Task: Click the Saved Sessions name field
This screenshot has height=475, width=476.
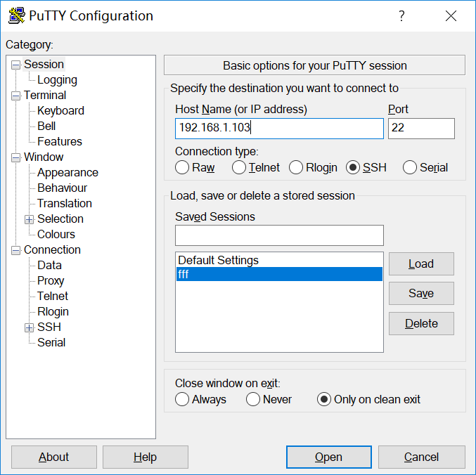Action: click(x=279, y=235)
